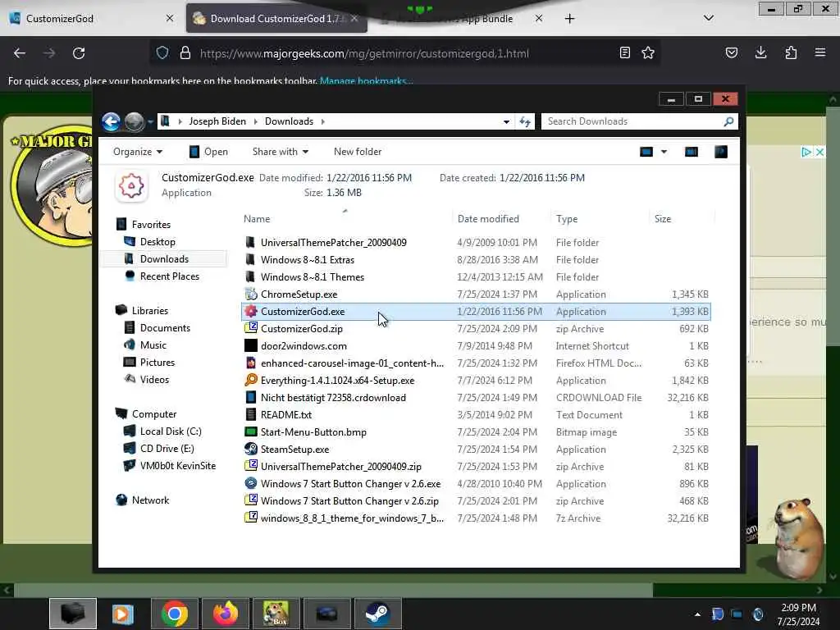Screen dimensions: 840x630
Task: Select Desktop under Favorites
Action: click(157, 242)
